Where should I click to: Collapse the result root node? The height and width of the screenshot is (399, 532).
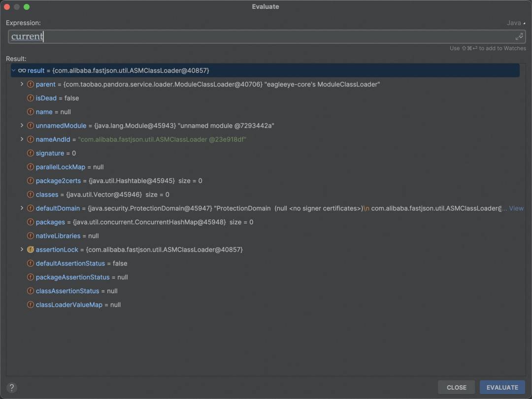[14, 70]
